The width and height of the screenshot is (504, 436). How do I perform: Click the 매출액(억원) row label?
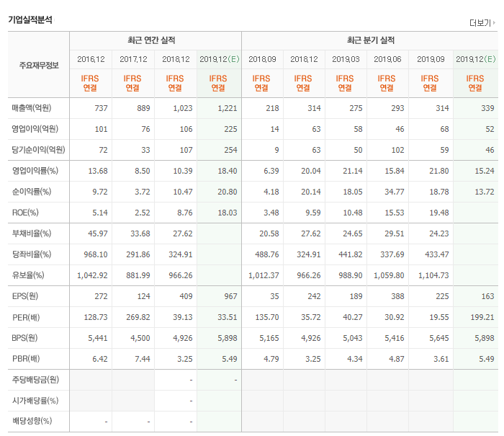pyautogui.click(x=32, y=108)
